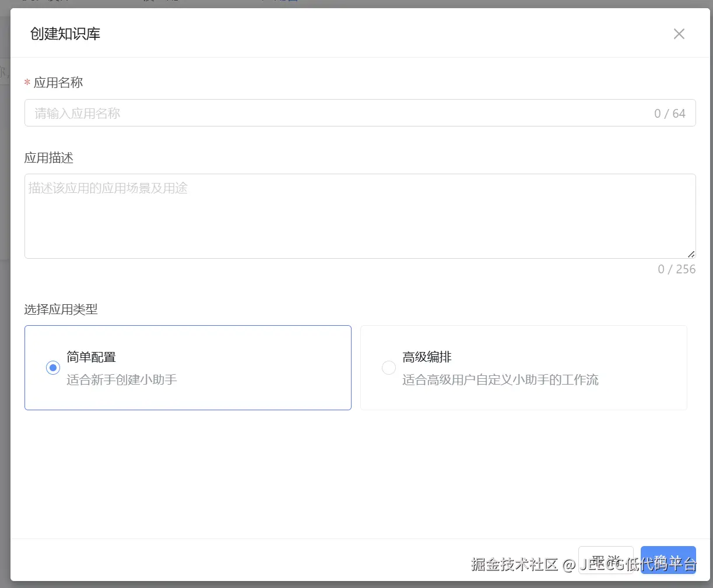Select the 简单配置 radio button
The width and height of the screenshot is (713, 588).
[x=52, y=368]
